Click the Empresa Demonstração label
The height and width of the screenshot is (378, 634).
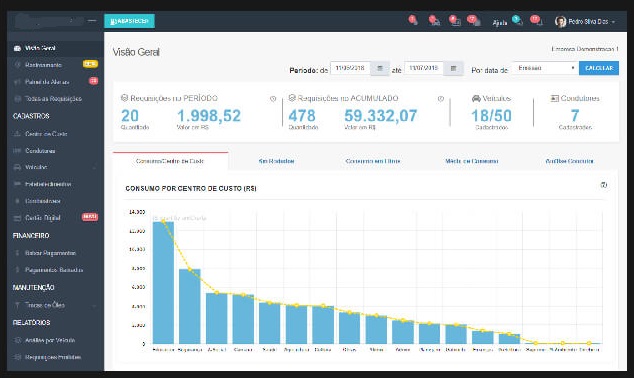[585, 49]
